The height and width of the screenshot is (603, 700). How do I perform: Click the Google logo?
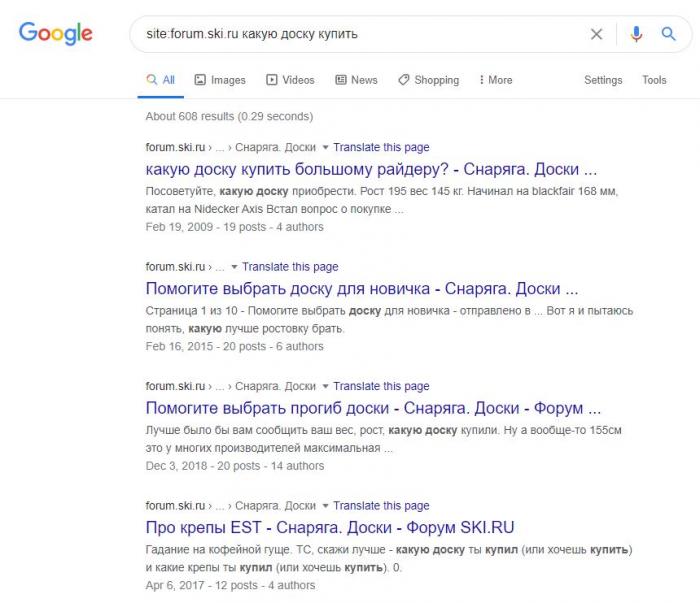click(55, 33)
